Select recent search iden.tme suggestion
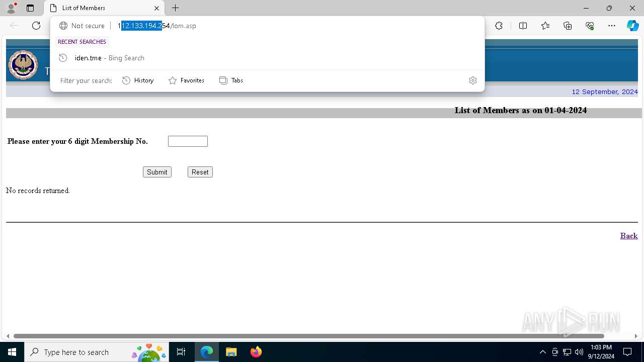 pyautogui.click(x=267, y=58)
